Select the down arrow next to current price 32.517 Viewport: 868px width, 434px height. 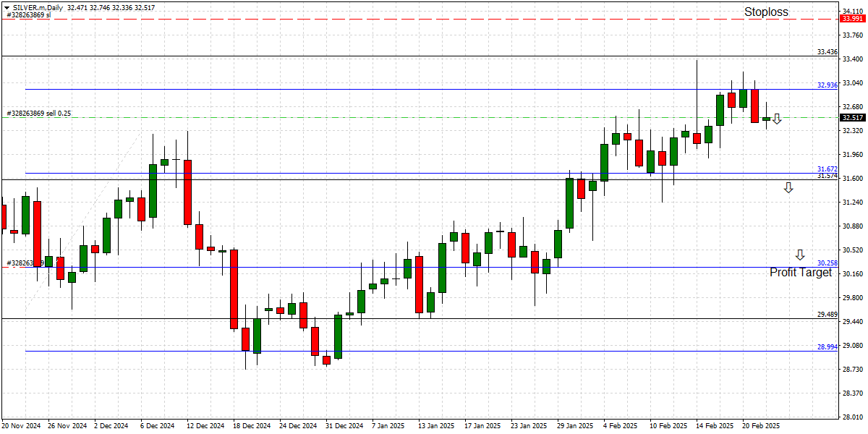pyautogui.click(x=777, y=119)
